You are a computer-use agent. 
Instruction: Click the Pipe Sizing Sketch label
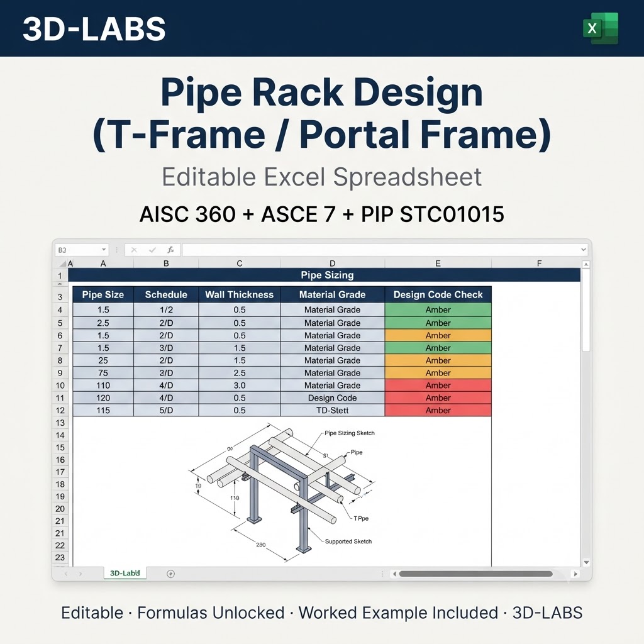click(350, 433)
